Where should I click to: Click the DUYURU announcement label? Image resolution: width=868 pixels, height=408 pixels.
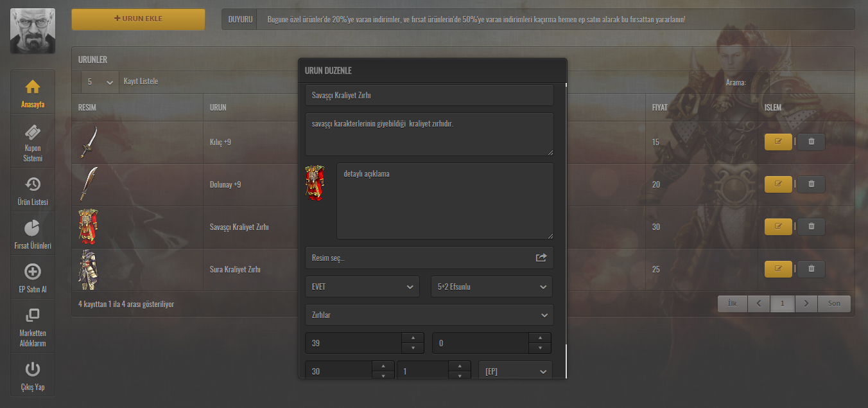click(x=239, y=19)
